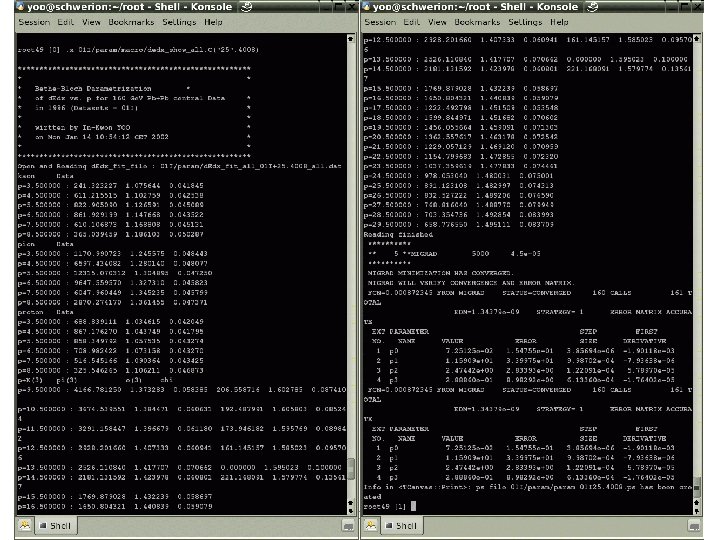Image resolution: width=720 pixels, height=540 pixels.
Task: Click the sticky icon in right title bar
Action: click(592, 6)
